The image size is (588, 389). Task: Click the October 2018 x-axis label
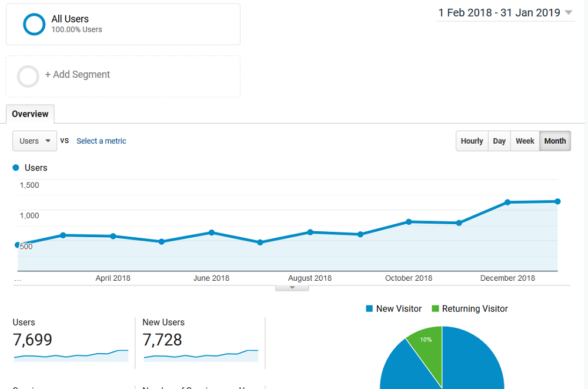click(x=409, y=278)
